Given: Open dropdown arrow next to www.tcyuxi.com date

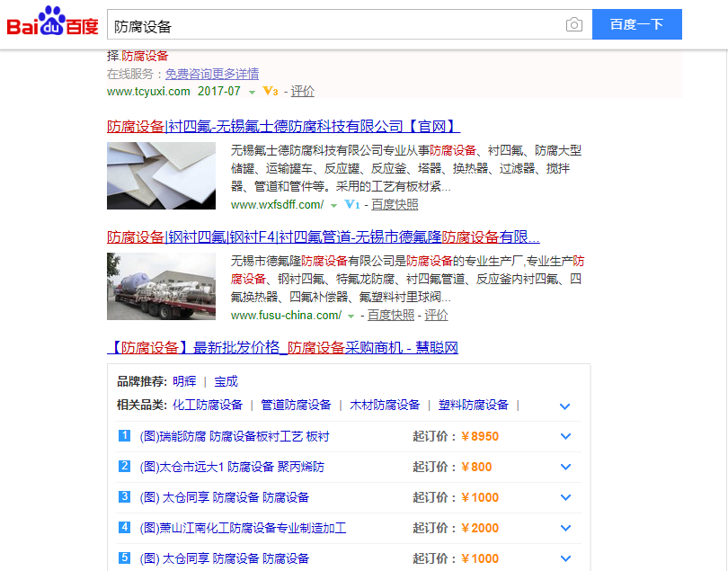Looking at the screenshot, I should [x=253, y=93].
